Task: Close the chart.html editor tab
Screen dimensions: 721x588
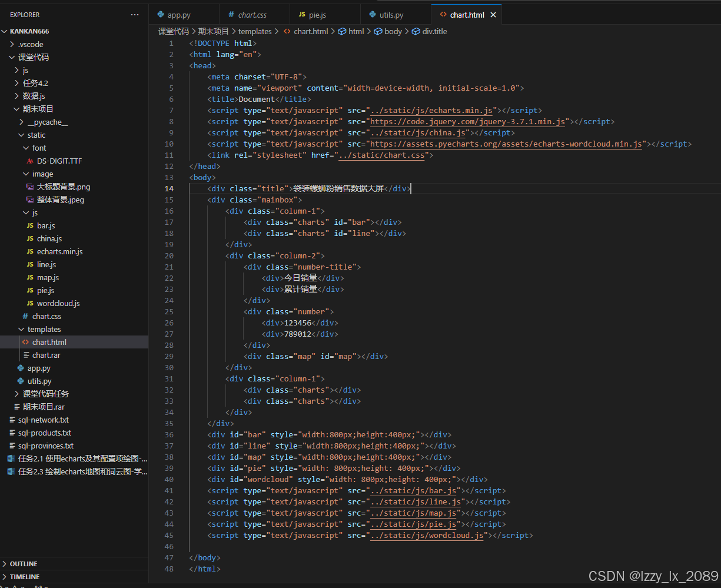Action: pyautogui.click(x=493, y=15)
